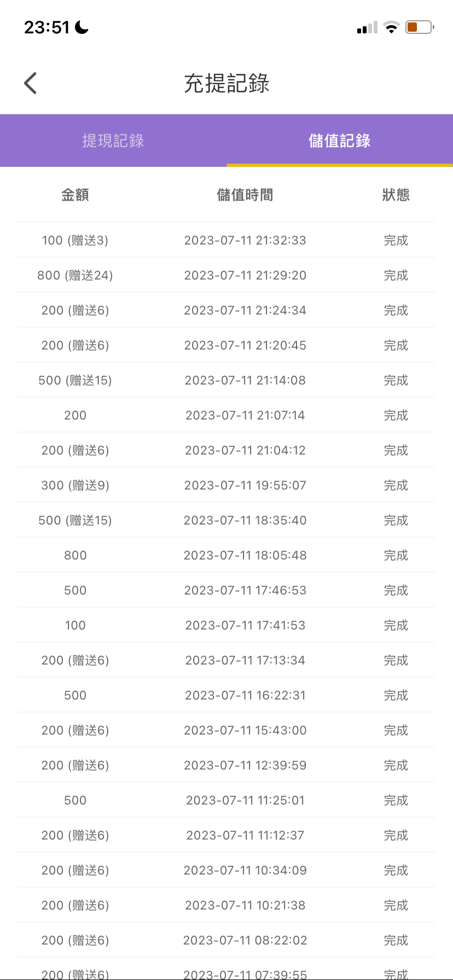Tap the back arrow icon
Image resolution: width=453 pixels, height=980 pixels.
click(31, 84)
